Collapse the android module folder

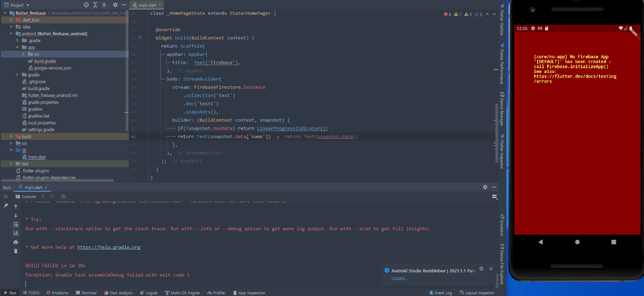click(11, 34)
